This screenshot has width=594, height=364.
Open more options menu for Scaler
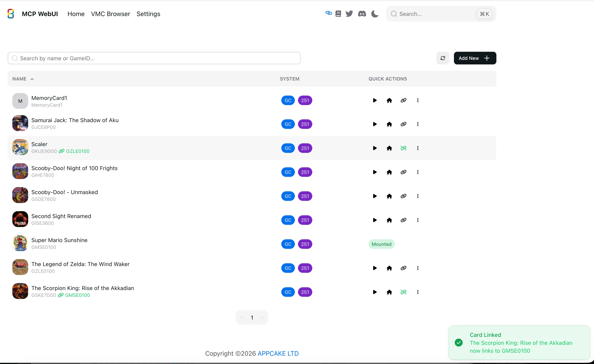(418, 148)
